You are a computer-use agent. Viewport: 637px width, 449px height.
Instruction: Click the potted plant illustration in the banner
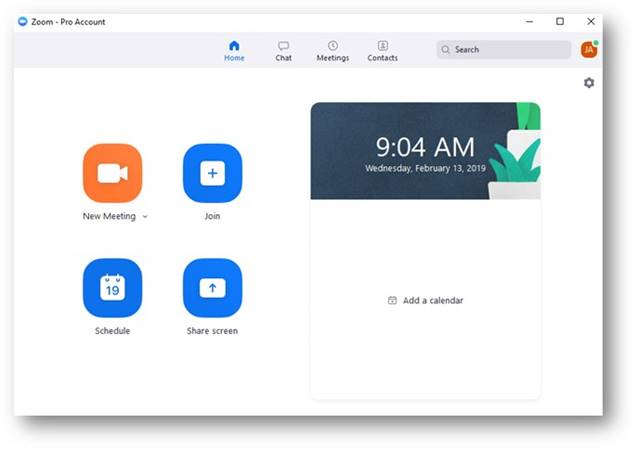(x=521, y=162)
